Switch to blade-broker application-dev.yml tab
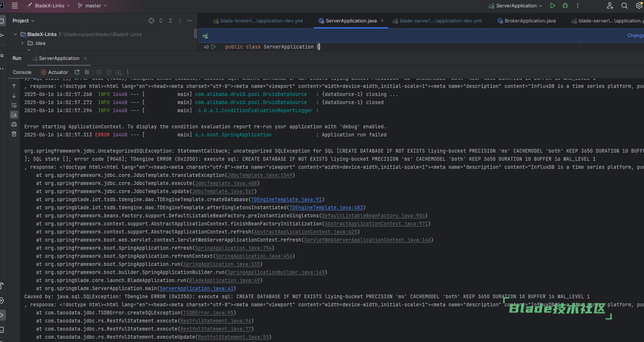The width and height of the screenshot is (644, 342). tap(258, 21)
